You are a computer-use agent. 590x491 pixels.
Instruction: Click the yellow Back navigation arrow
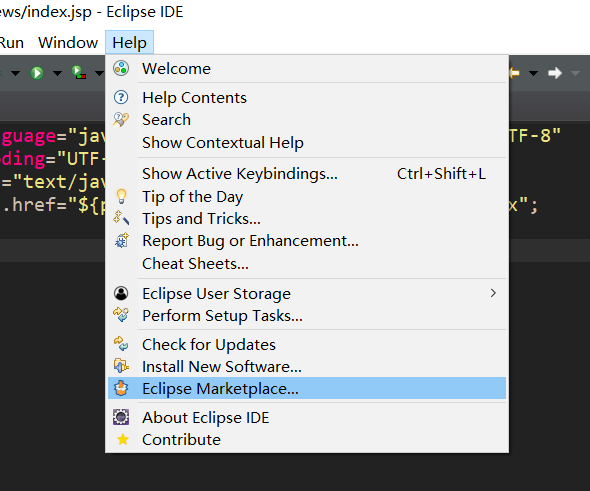click(514, 73)
